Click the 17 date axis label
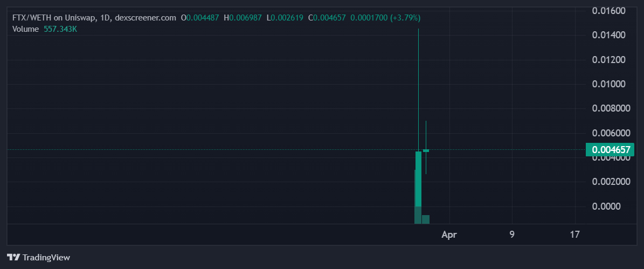The width and height of the screenshot is (644, 269). (x=575, y=234)
